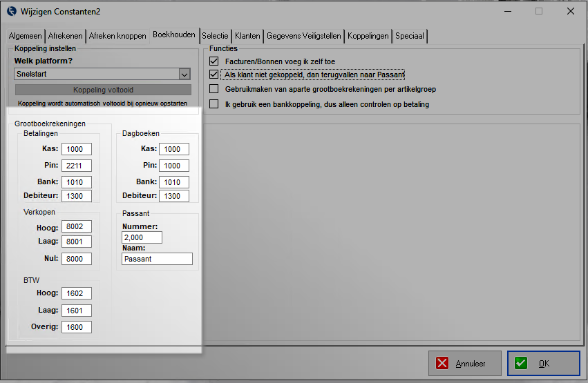Screen dimensions: 588x383
Task: Enable the bankkoppeling checkbox
Action: (214, 104)
